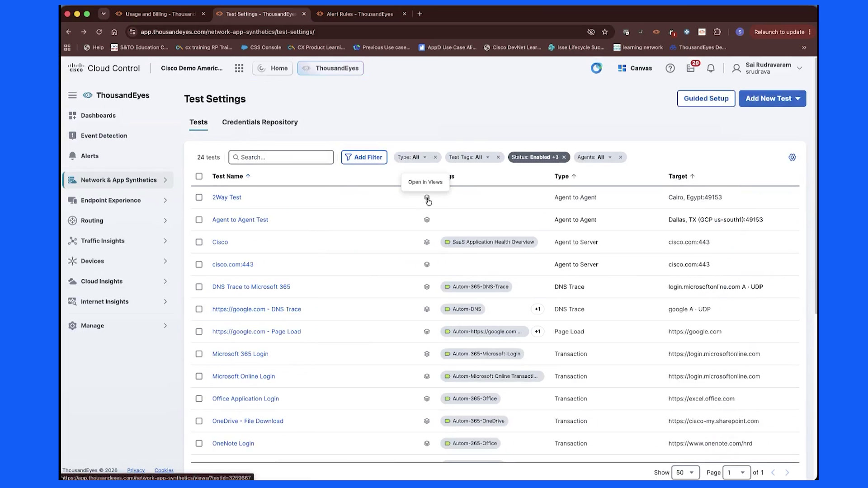This screenshot has height=488, width=868.
Task: Open the Agents: All filter dropdown
Action: 594,157
